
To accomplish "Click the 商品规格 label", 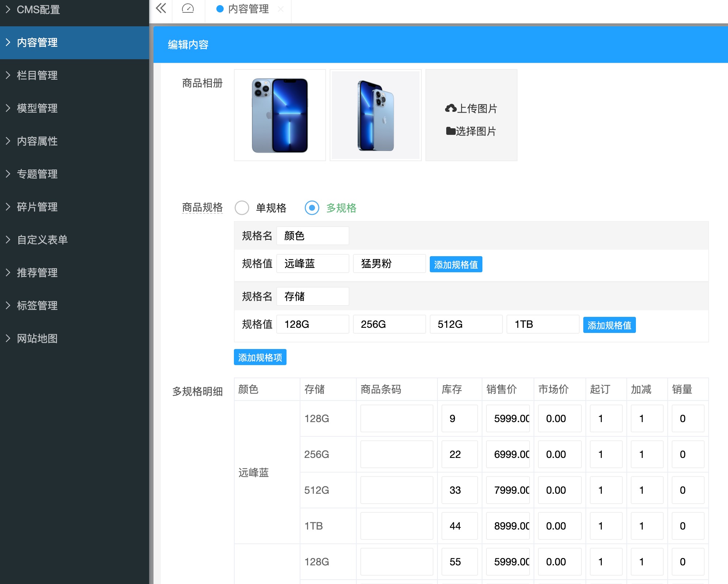I will click(x=202, y=208).
